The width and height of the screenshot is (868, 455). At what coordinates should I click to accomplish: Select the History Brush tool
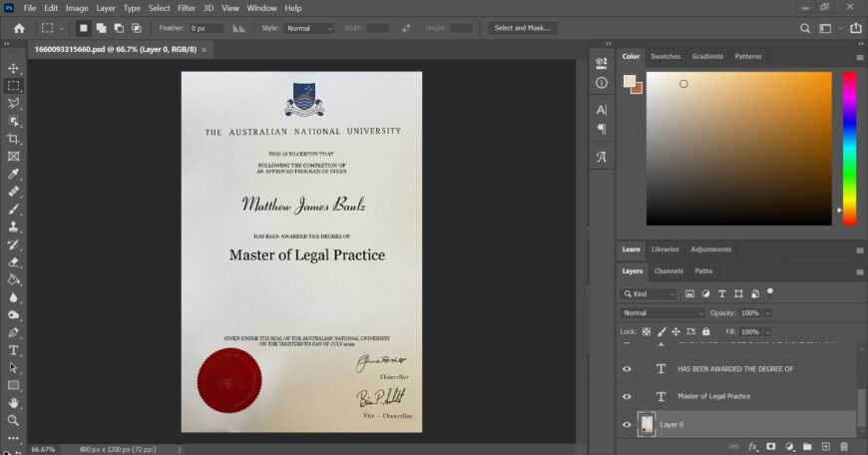point(13,244)
